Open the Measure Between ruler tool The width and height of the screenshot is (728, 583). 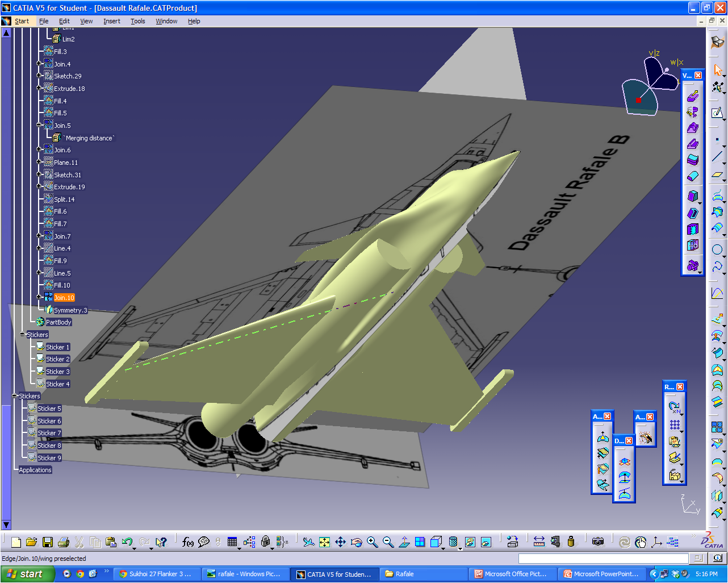click(538, 542)
